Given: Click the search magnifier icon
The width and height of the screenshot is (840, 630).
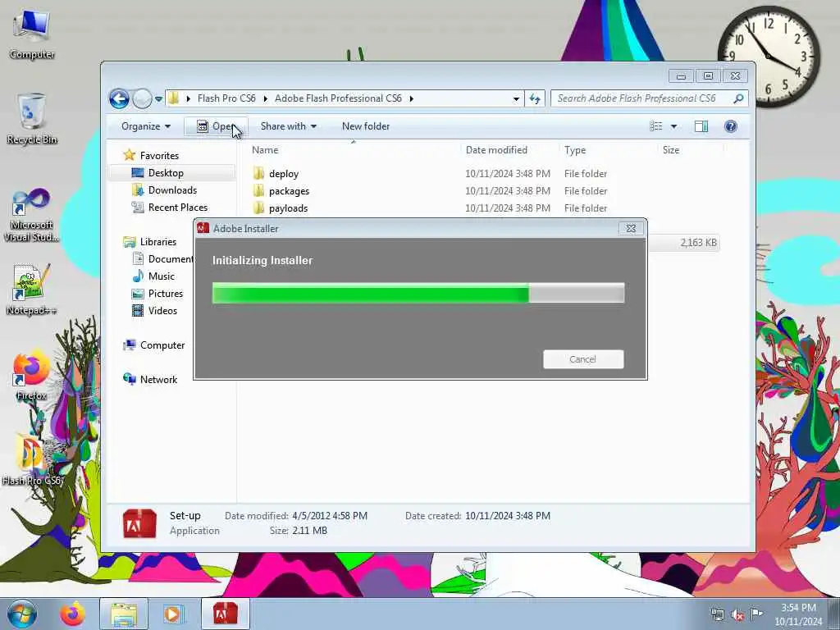Looking at the screenshot, I should (739, 98).
